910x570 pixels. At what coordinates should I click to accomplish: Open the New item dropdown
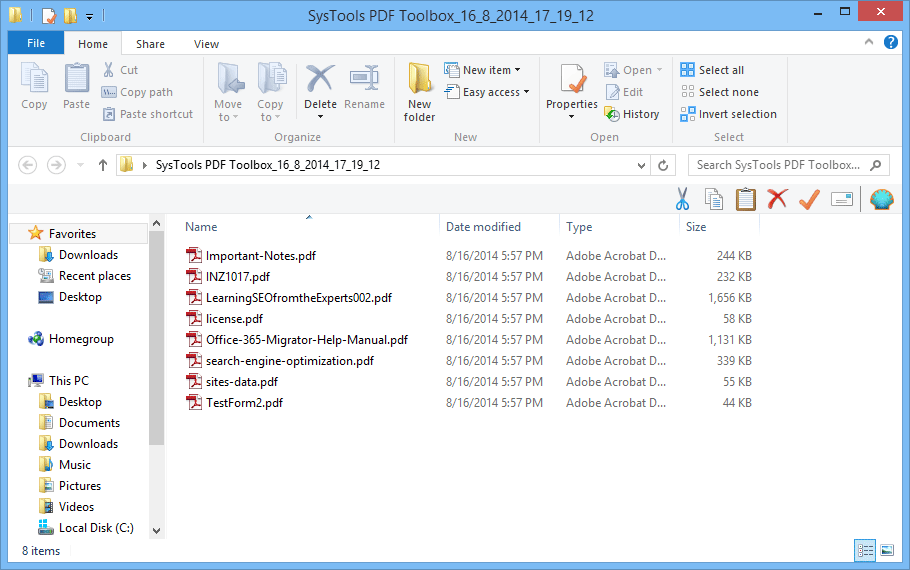coord(482,70)
